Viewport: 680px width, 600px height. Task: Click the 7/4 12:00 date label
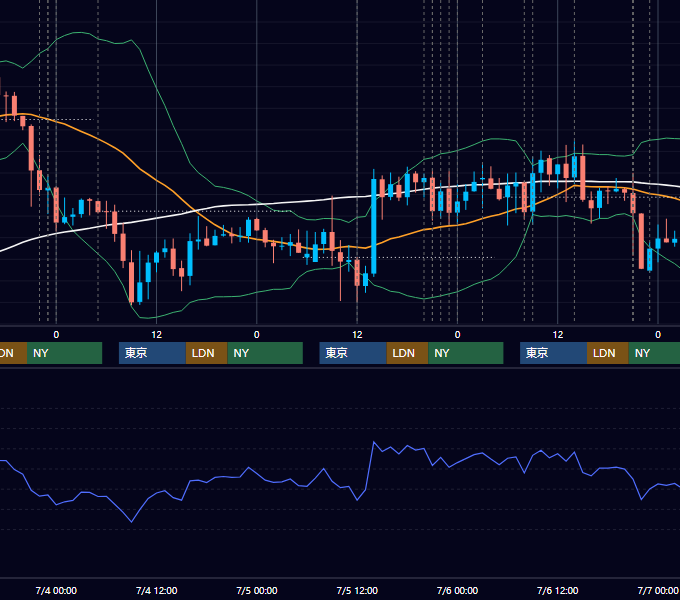coord(157,590)
